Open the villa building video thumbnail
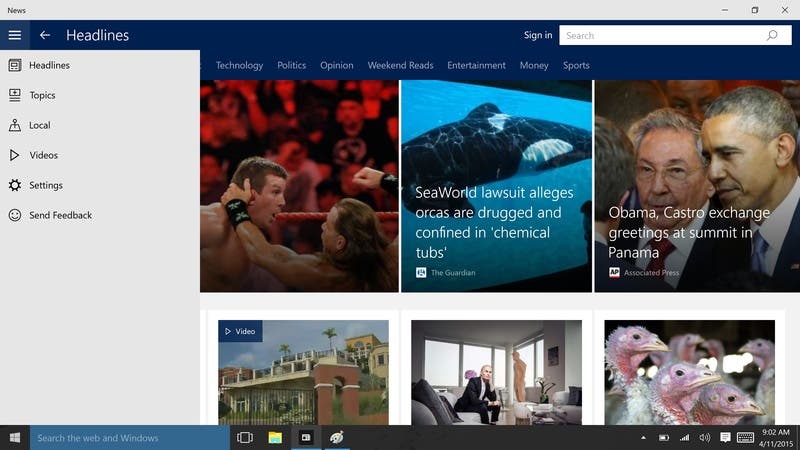This screenshot has height=450, width=800. point(304,372)
